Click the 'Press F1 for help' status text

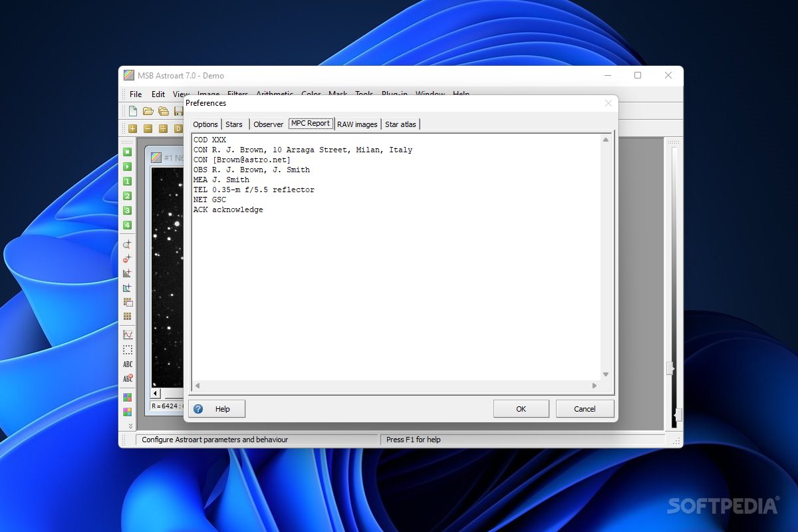coord(414,440)
